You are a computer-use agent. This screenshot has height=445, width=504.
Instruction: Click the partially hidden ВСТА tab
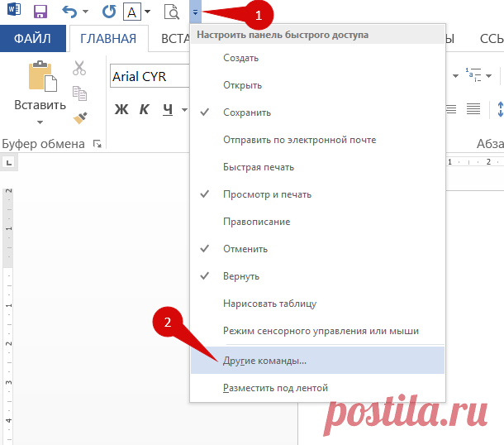pos(175,39)
